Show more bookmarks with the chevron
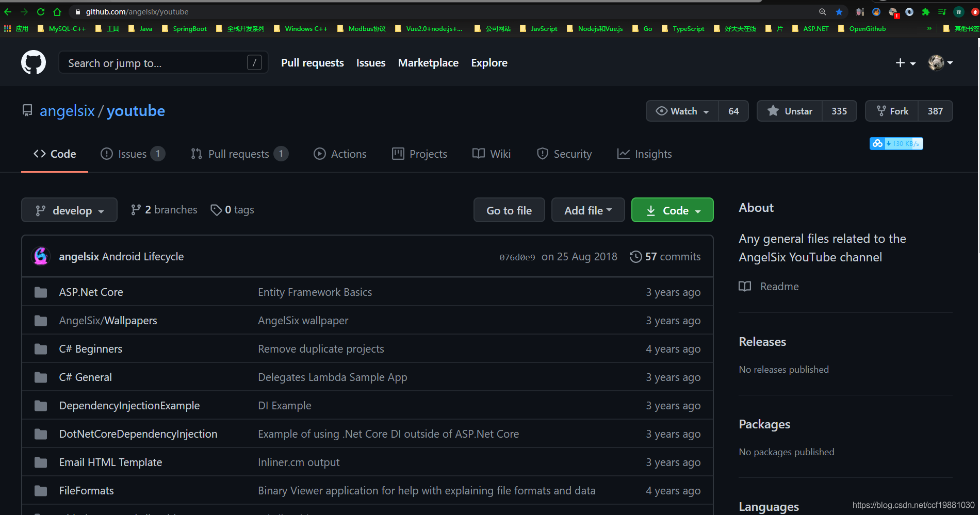 [929, 28]
